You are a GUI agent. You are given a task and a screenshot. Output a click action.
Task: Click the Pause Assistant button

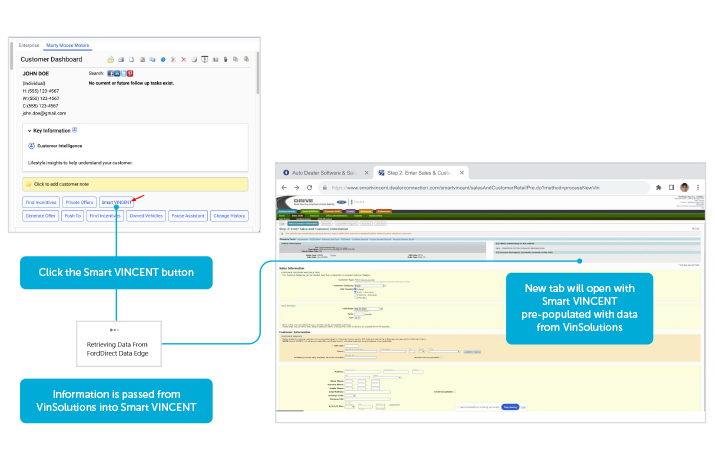188,216
